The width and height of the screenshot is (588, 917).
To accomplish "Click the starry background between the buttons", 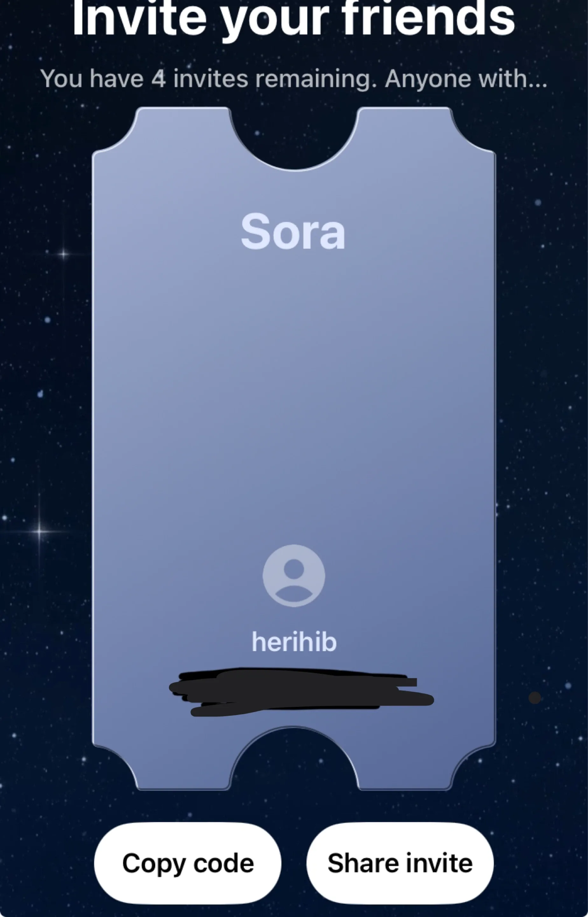I will point(294,863).
